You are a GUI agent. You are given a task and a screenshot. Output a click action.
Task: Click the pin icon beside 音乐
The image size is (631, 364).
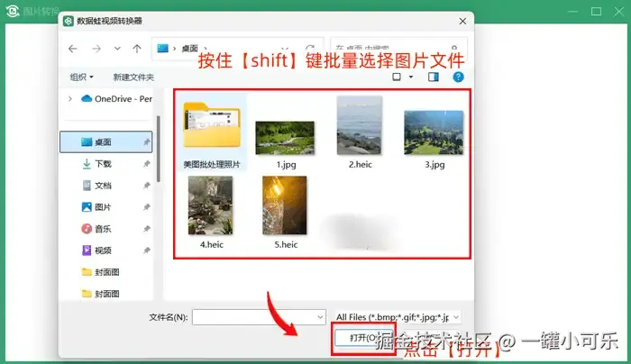(x=146, y=229)
